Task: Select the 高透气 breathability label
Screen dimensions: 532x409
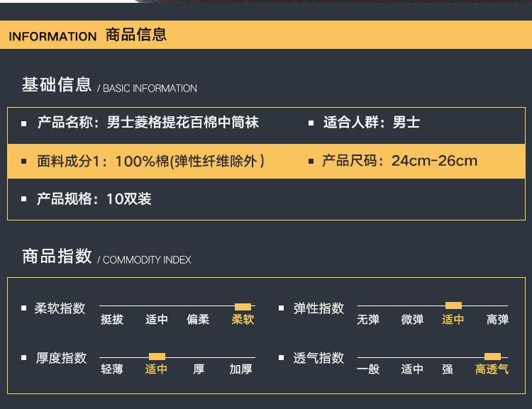Action: pos(492,369)
